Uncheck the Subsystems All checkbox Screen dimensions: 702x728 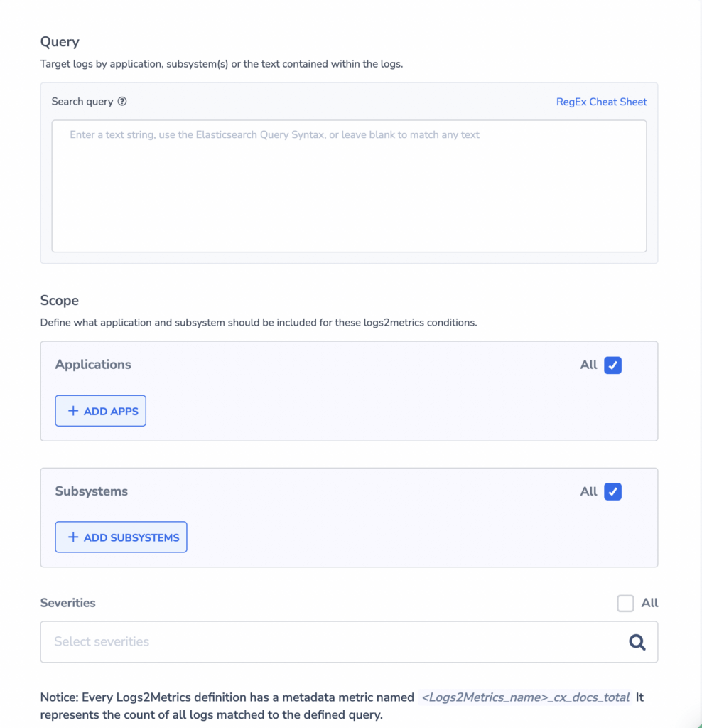coord(612,491)
